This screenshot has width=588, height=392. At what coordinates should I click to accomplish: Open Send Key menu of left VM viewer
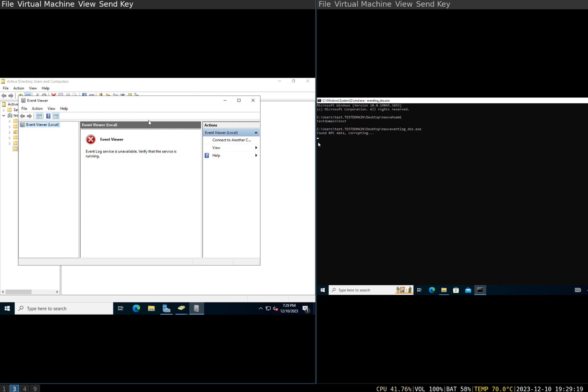(x=116, y=4)
